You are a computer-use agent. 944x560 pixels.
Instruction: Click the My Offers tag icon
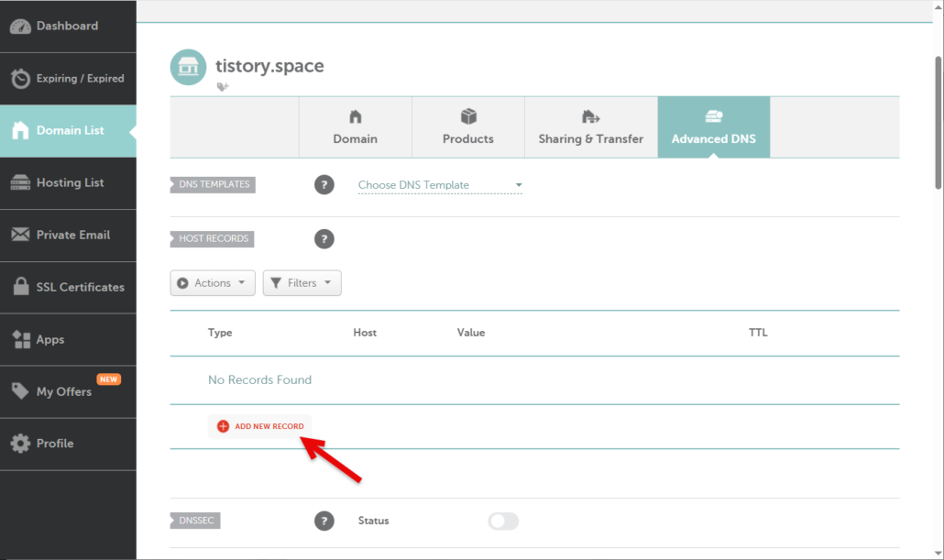20,390
